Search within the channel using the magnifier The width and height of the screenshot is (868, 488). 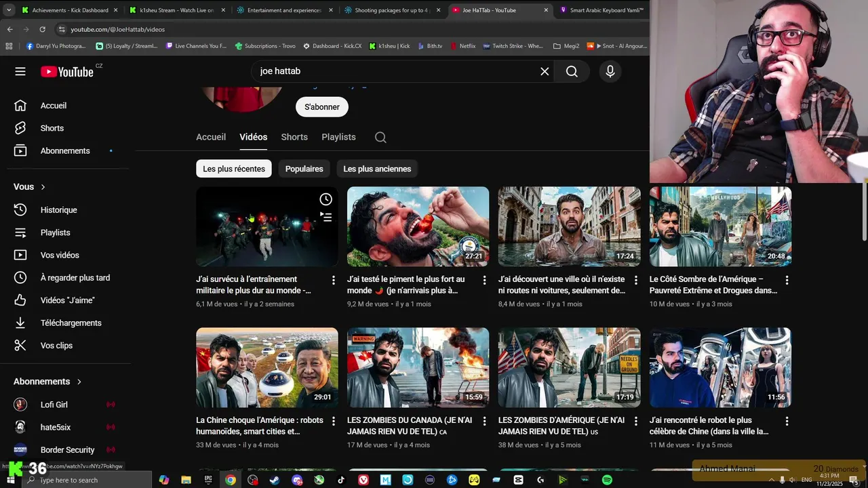point(380,137)
